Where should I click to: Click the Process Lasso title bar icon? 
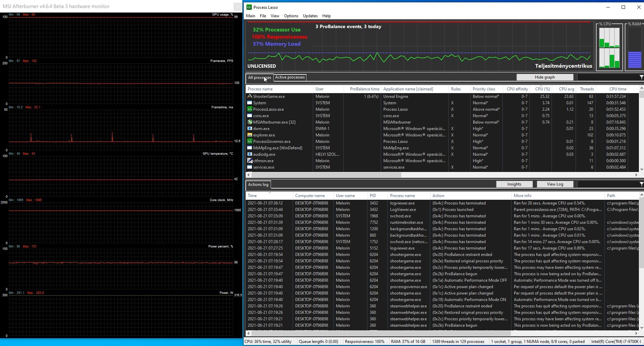tap(249, 7)
